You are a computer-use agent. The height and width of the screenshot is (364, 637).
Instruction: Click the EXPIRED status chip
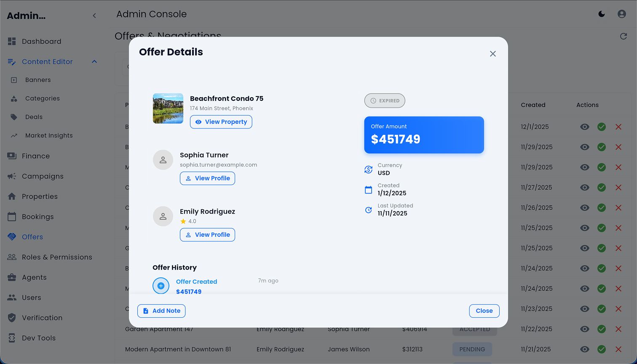pos(385,101)
